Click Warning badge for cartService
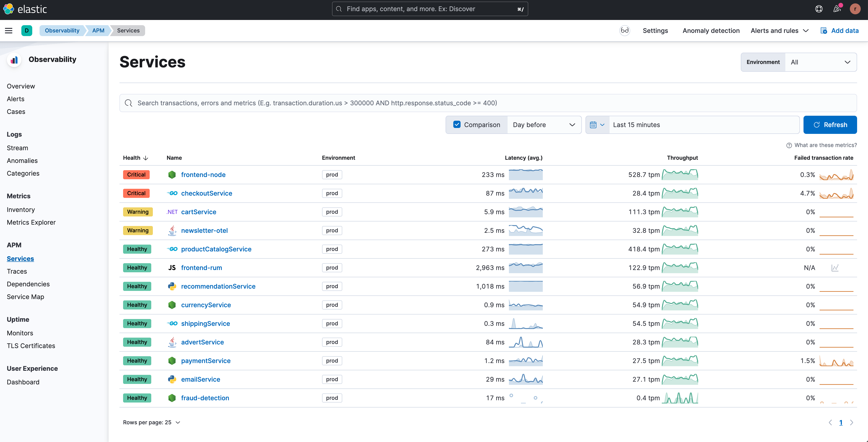The image size is (868, 442). (x=138, y=212)
